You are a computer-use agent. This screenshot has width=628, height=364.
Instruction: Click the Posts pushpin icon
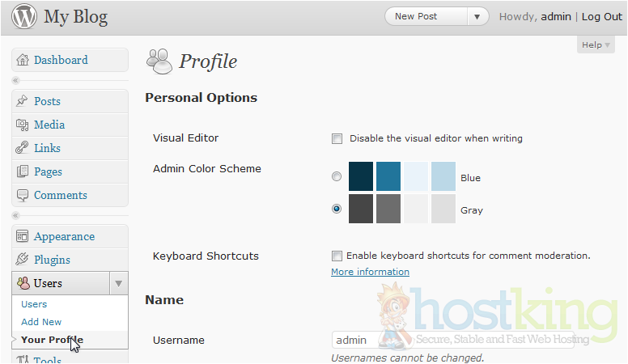(23, 102)
